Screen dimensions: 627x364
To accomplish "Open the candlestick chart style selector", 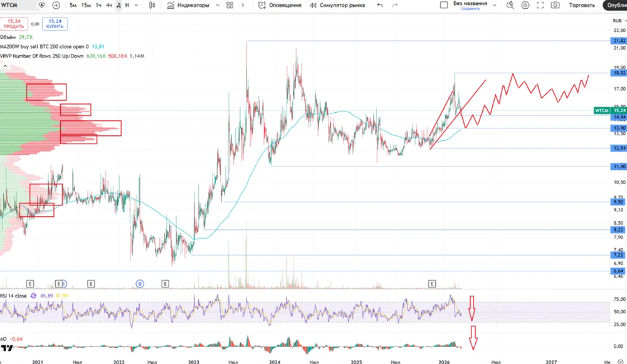I will click(152, 5).
